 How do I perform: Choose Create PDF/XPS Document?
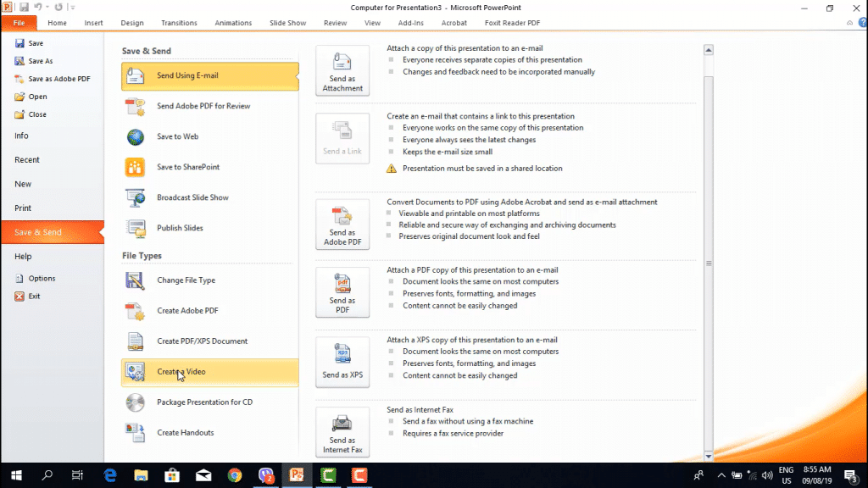click(210, 341)
